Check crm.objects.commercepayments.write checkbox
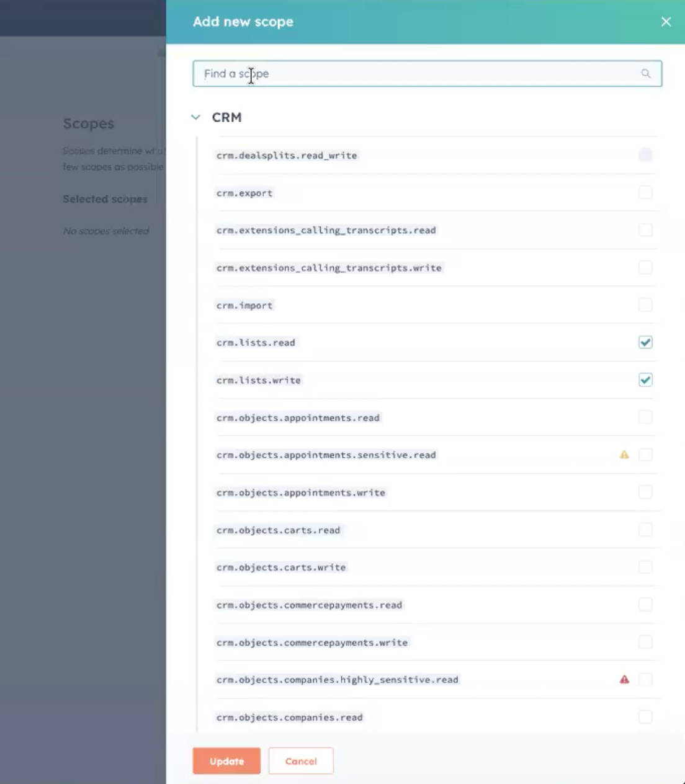Screen dimensions: 685x784 click(645, 642)
